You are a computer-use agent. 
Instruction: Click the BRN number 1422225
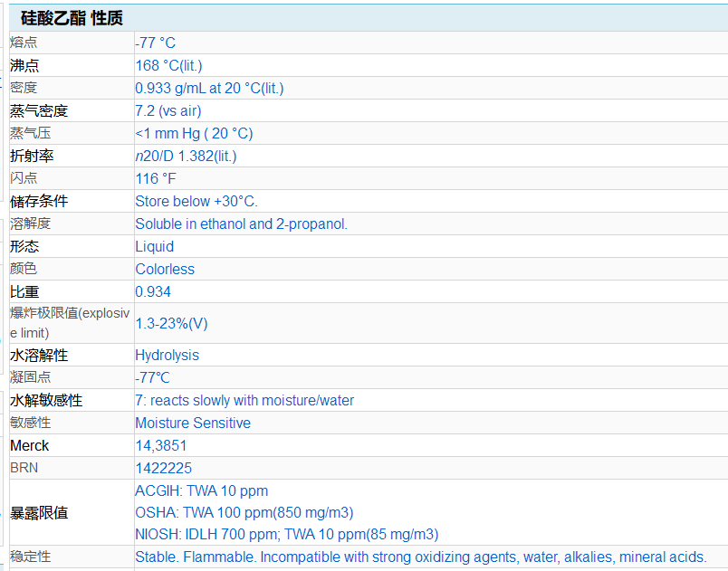(x=163, y=468)
